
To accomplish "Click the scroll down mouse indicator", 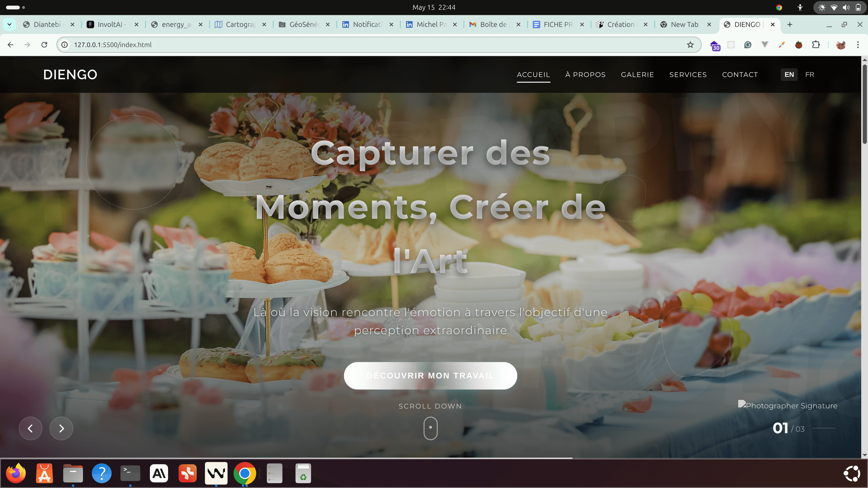I will [x=430, y=428].
